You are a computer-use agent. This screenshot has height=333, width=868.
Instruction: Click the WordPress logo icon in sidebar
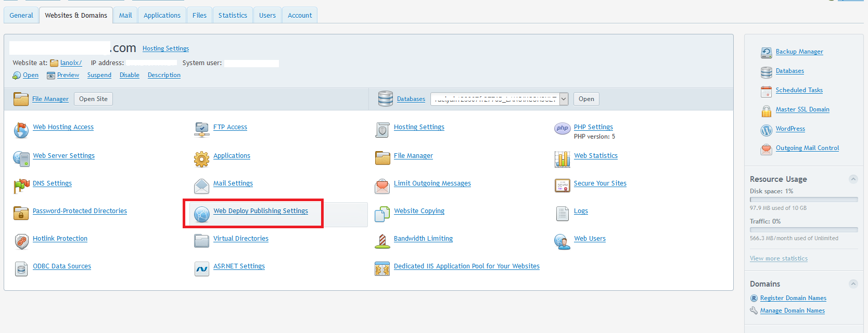click(x=766, y=130)
